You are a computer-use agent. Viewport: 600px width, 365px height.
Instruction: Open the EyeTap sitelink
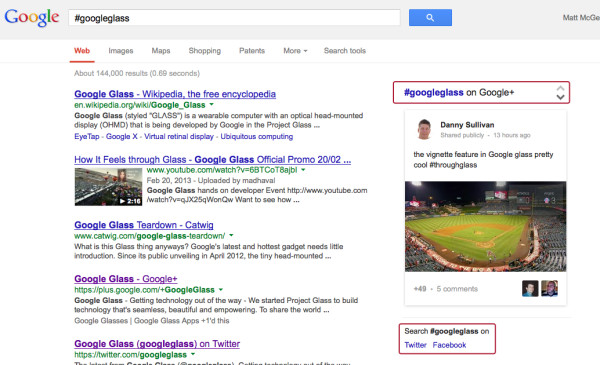pos(87,136)
